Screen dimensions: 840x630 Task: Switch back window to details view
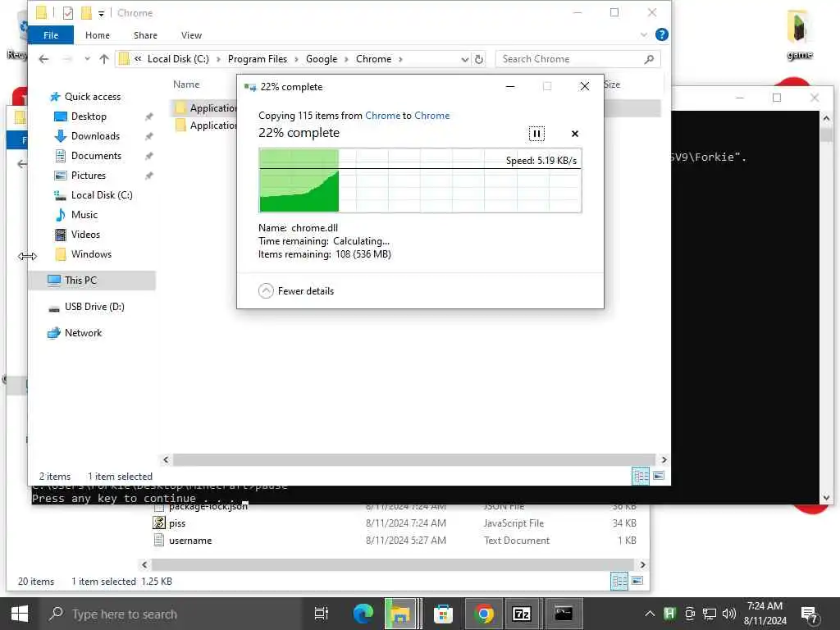[619, 581]
